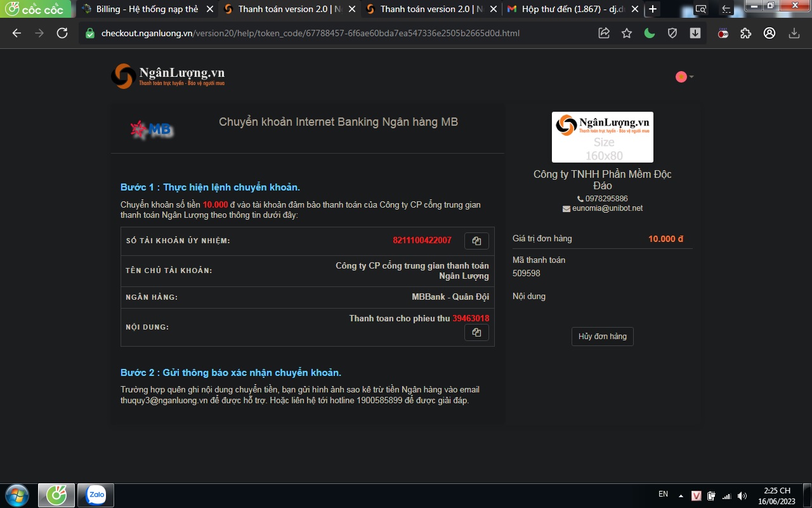Screen dimensions: 812x508
Task: Open the Windows Start menu
Action: click(16, 495)
